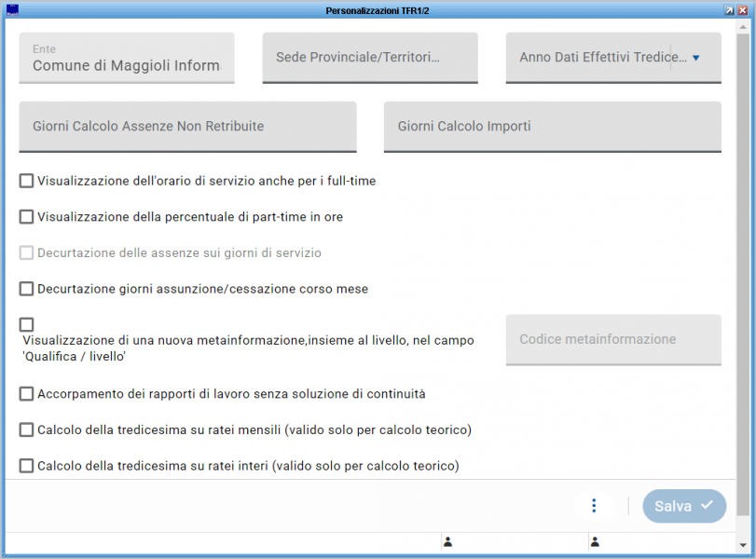
Task: Open the Anno Dati Effettivi Tredicesima dropdown
Action: pyautogui.click(x=613, y=58)
